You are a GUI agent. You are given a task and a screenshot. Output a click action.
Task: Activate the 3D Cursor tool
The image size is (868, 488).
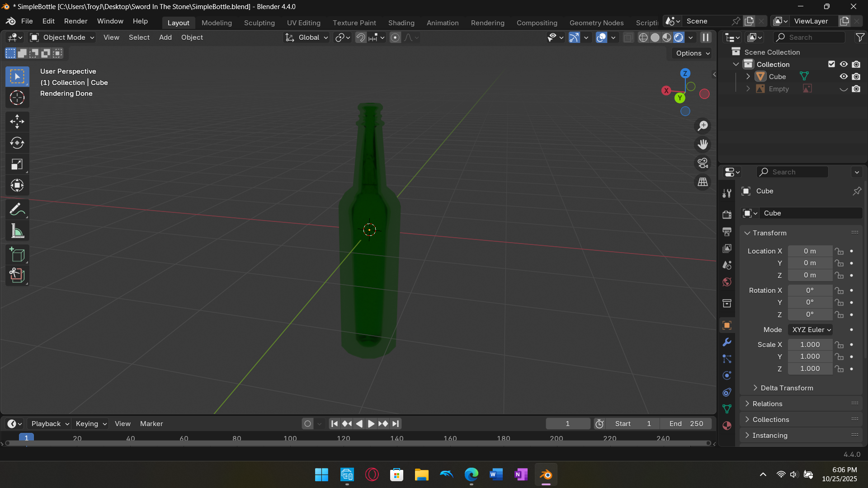(17, 98)
